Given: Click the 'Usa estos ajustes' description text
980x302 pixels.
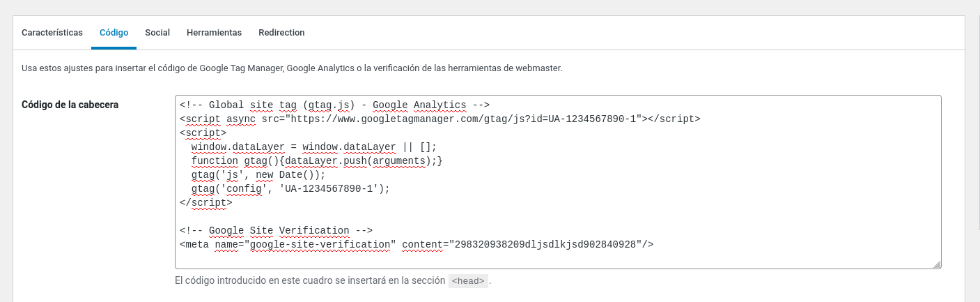Looking at the screenshot, I should pos(292,68).
